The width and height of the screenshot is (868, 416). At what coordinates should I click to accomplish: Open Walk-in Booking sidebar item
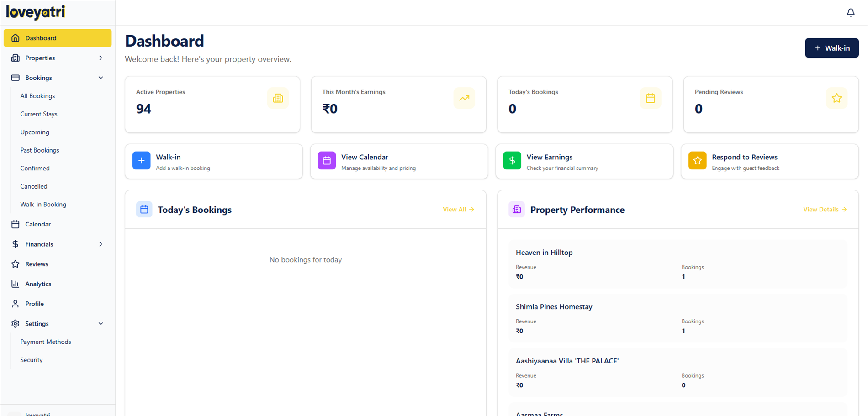pyautogui.click(x=43, y=205)
